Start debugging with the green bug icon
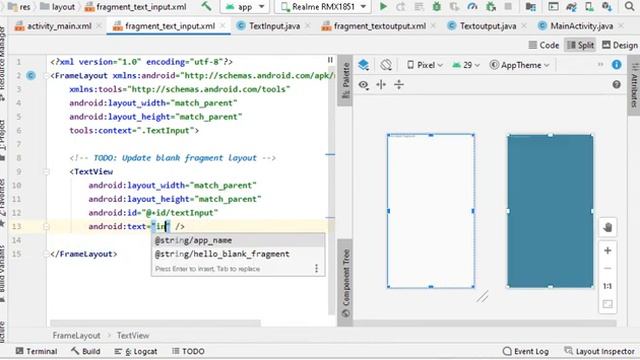This screenshot has height=360, width=640. (436, 7)
